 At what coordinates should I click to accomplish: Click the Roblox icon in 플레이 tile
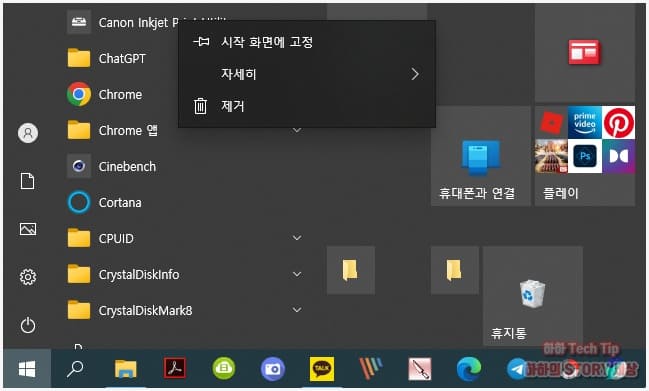click(551, 122)
